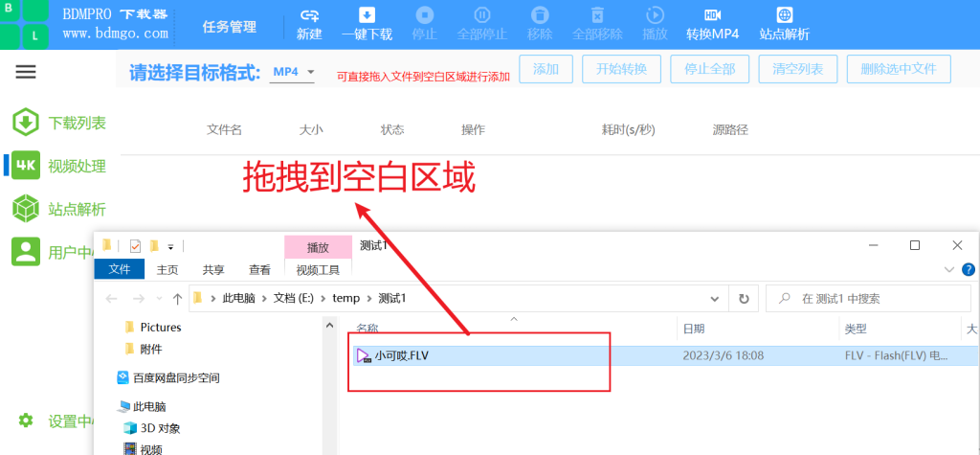
Task: Open 站点解析 cube item in sidebar
Action: click(x=59, y=209)
